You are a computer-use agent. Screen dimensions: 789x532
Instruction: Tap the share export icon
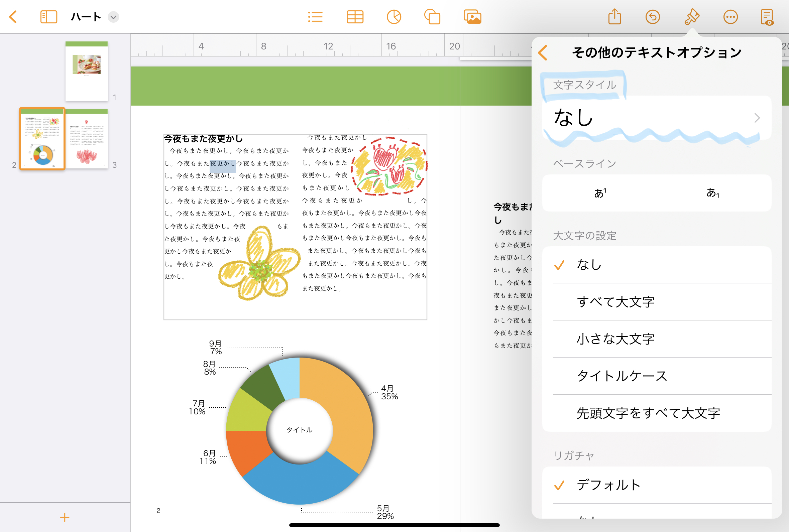(x=614, y=17)
